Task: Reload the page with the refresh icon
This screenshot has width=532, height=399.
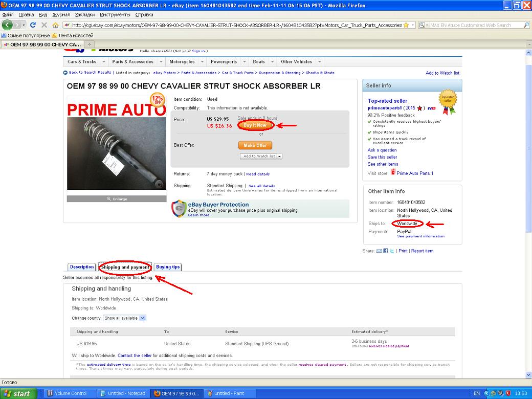Action: (33, 25)
